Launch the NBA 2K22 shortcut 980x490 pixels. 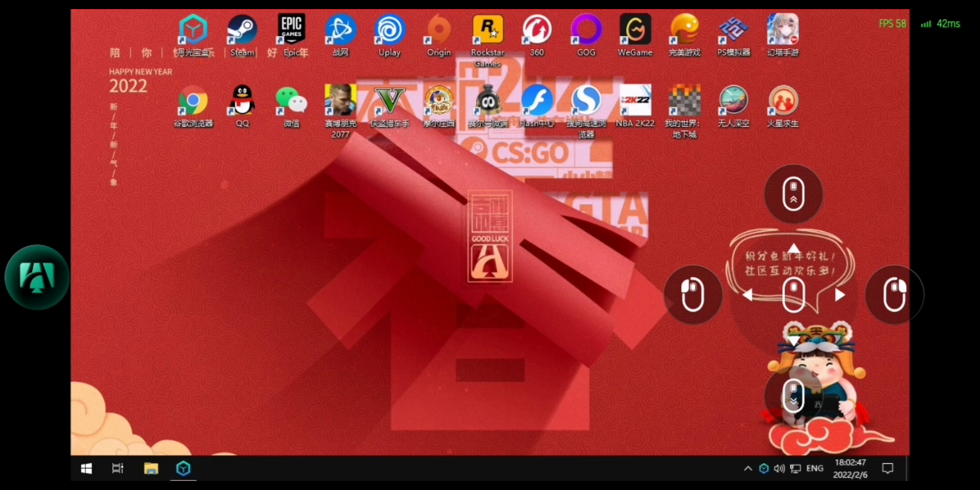coord(635,107)
